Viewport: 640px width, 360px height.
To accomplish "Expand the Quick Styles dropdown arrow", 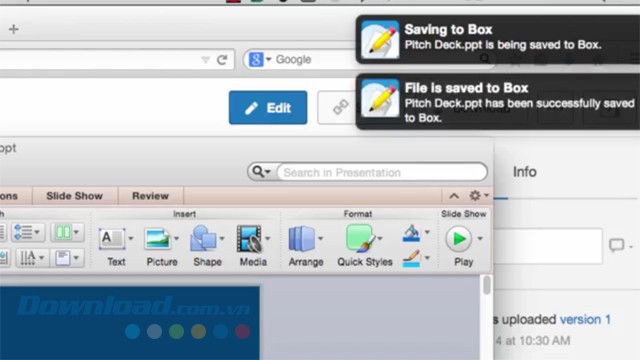I will pos(380,238).
